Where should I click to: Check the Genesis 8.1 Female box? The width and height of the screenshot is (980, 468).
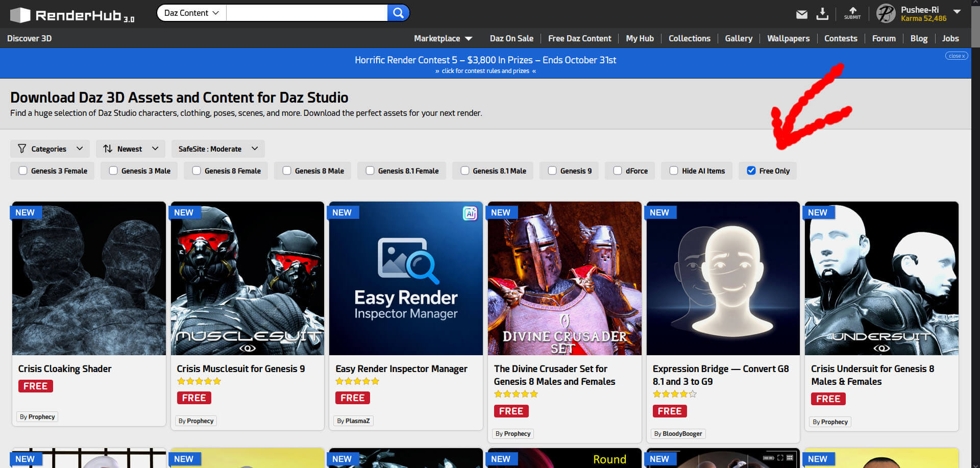(x=370, y=170)
